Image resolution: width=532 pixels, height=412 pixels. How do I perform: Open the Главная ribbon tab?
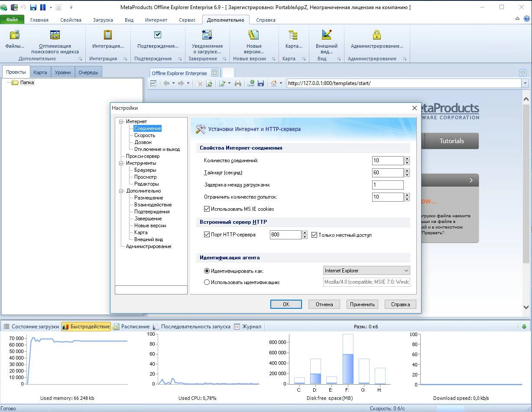pos(39,20)
